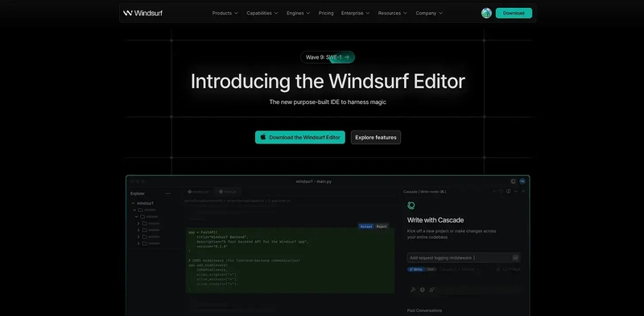Expand the Company menu
The height and width of the screenshot is (316, 644).
point(429,13)
